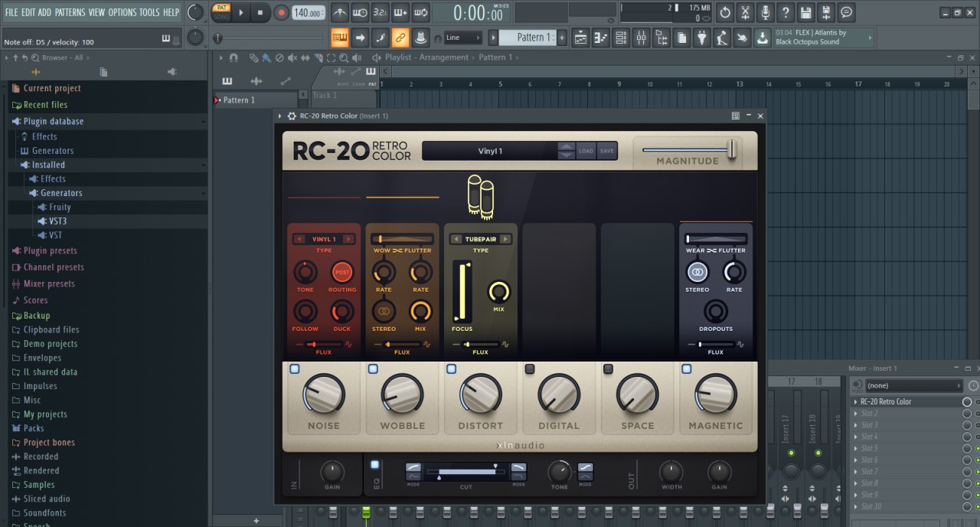The height and width of the screenshot is (527, 980).
Task: Stop playback with the stop button
Action: [x=260, y=12]
